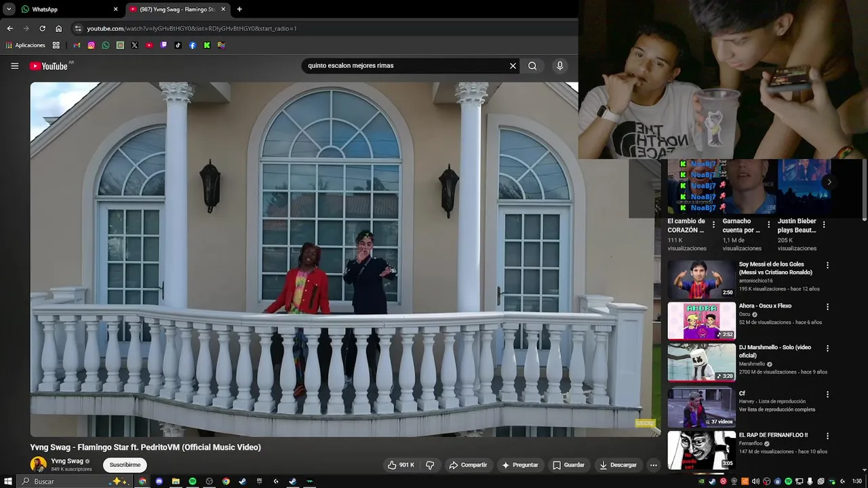Open Discord from the taskbar
The width and height of the screenshot is (868, 488).
click(x=159, y=481)
